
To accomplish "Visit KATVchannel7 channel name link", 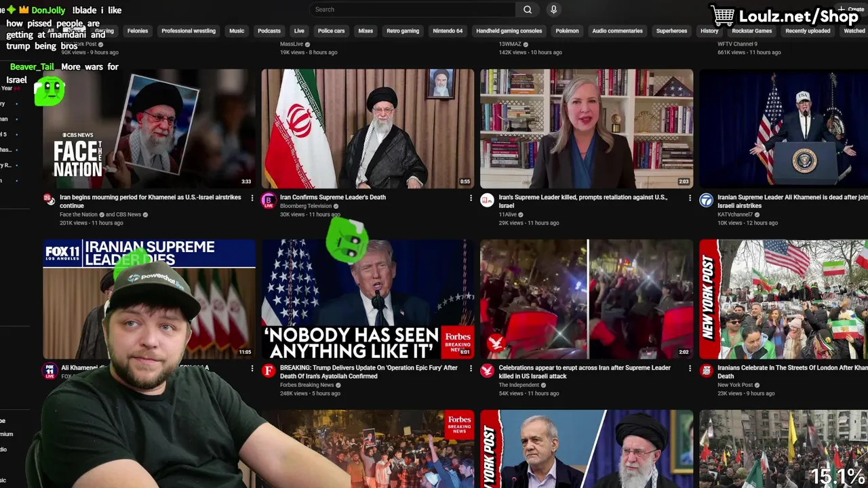I will click(735, 215).
